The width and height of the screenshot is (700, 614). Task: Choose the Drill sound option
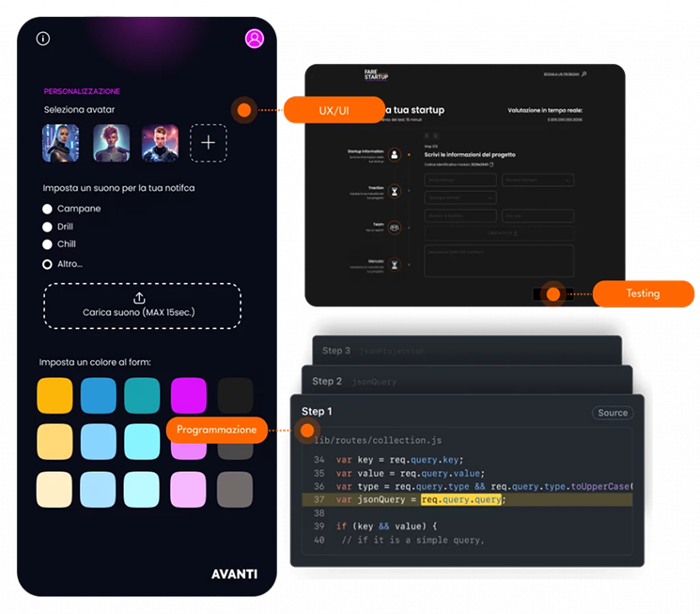pos(47,227)
